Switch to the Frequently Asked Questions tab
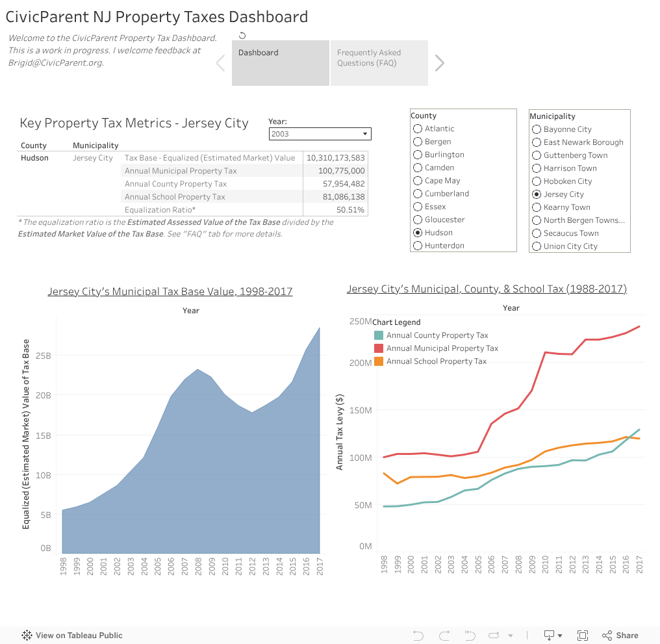The height and width of the screenshot is (644, 660). coord(379,62)
